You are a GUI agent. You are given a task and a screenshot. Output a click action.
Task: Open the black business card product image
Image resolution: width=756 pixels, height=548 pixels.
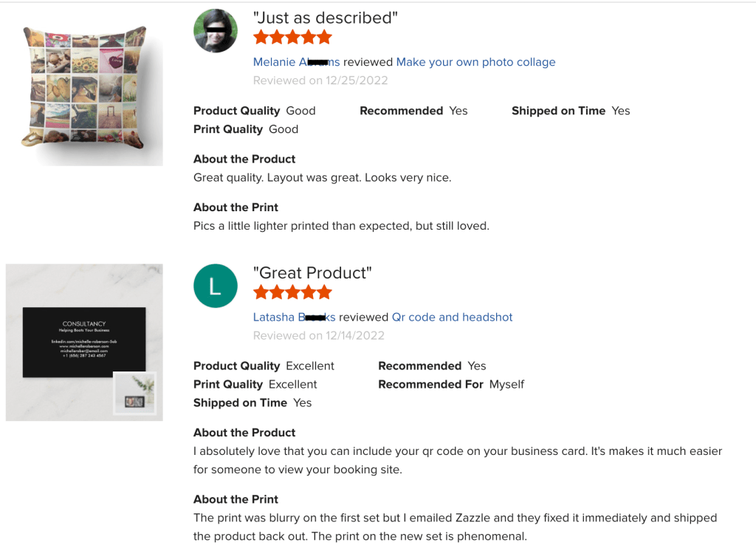point(83,342)
